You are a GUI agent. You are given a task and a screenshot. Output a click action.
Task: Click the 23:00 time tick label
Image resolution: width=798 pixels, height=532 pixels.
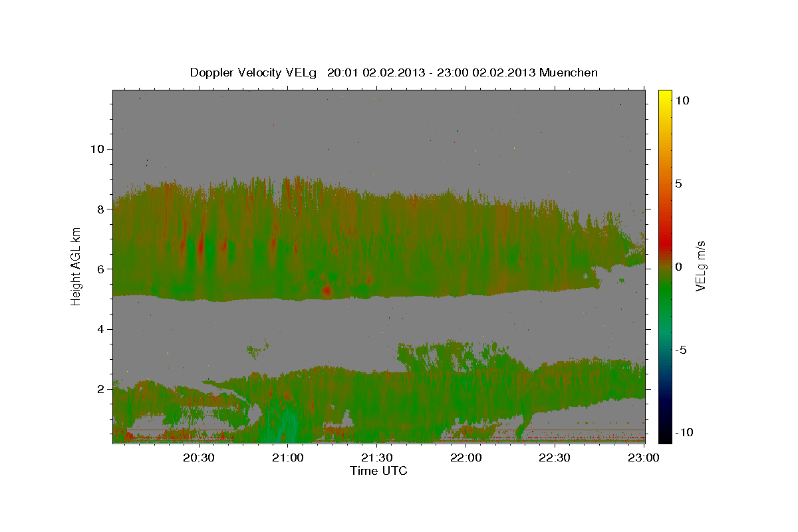coord(644,458)
